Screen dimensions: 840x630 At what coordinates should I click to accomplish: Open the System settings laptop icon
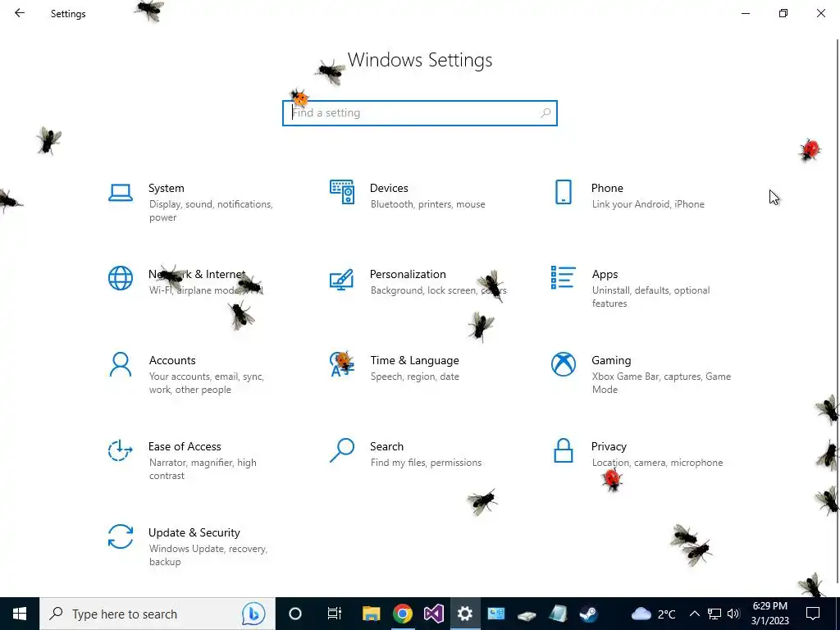[x=121, y=193]
